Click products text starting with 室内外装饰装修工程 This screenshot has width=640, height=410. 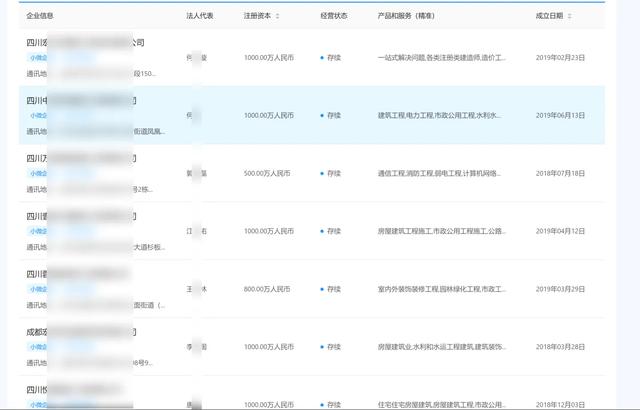[x=442, y=289]
